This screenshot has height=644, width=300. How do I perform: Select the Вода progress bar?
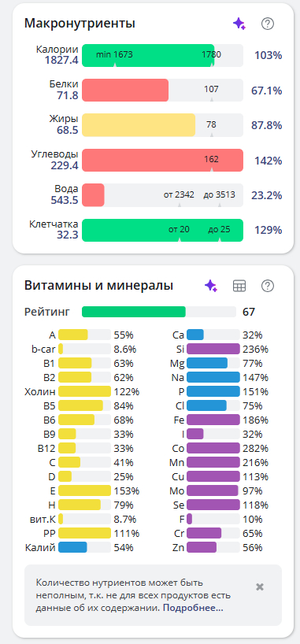163,194
